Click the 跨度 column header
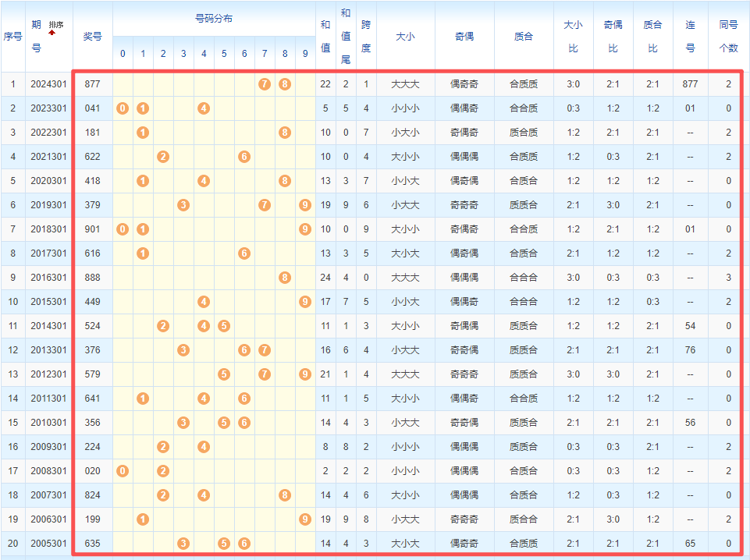Image resolution: width=750 pixels, height=560 pixels. [366, 37]
